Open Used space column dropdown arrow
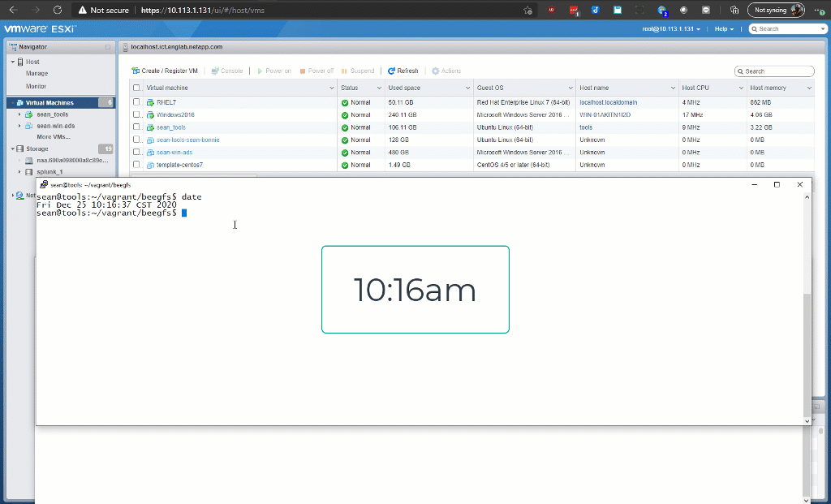Screen dimensions: 831x504 coord(468,88)
